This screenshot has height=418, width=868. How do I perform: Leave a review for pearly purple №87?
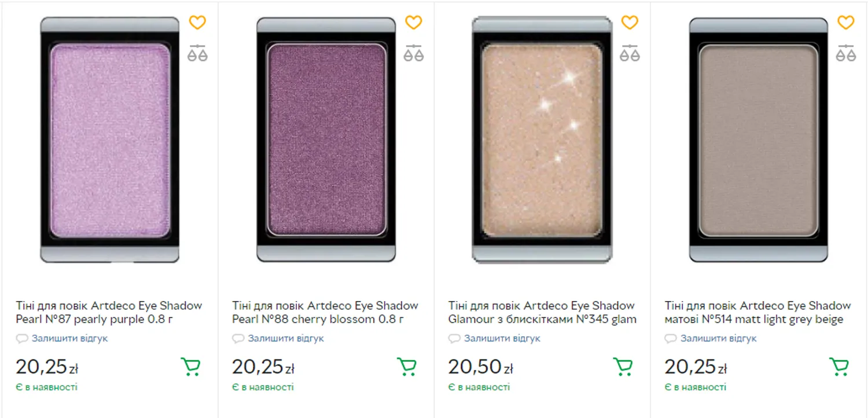pos(69,339)
